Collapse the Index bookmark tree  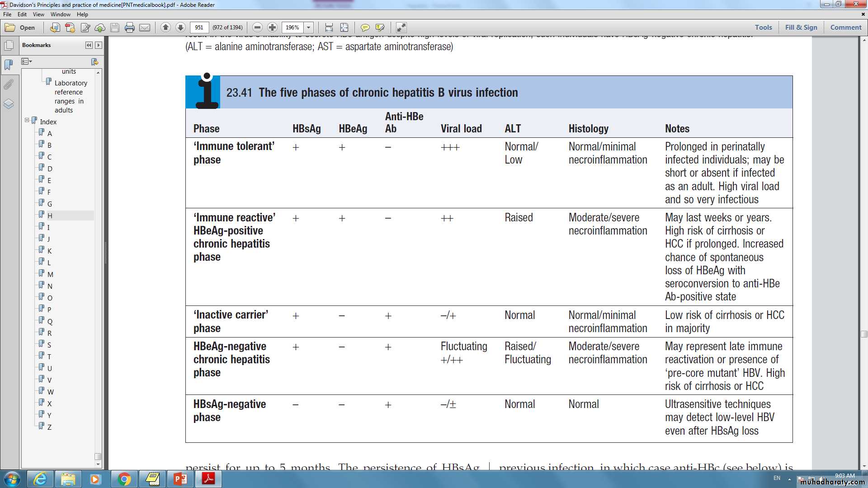coord(27,121)
